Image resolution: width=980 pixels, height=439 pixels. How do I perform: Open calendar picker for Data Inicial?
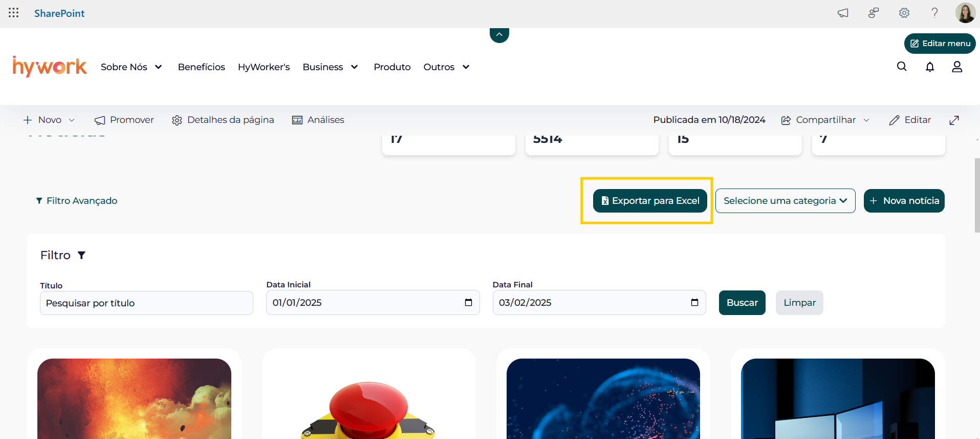pos(468,302)
